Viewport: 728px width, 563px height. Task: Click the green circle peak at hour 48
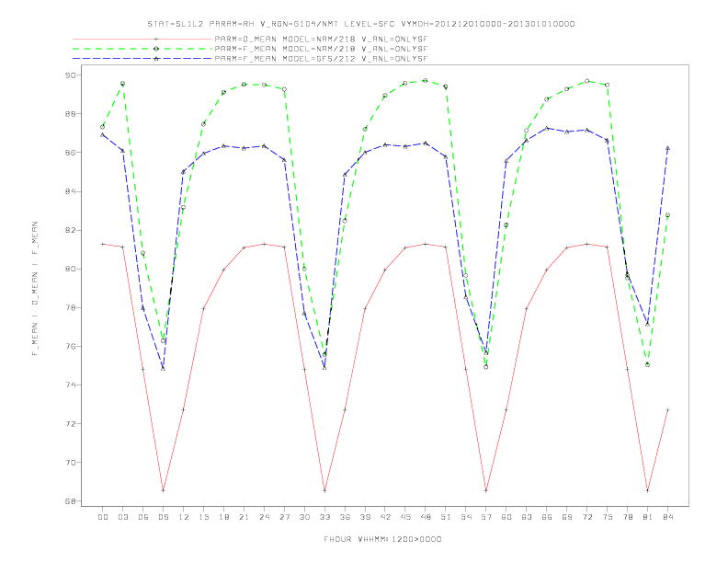tap(426, 80)
